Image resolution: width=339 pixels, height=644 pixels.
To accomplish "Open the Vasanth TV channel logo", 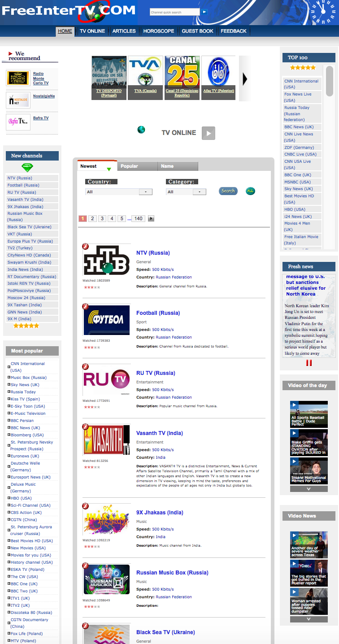I will click(107, 441).
